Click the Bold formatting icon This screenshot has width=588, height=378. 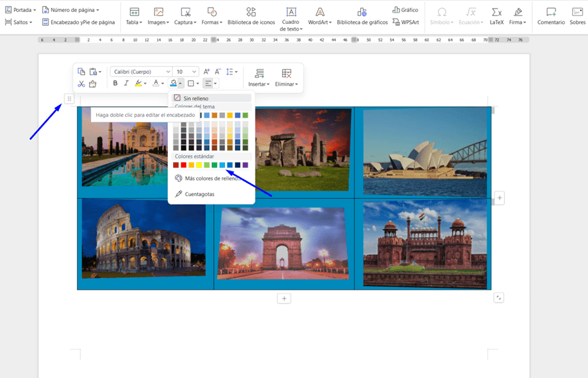coord(115,84)
